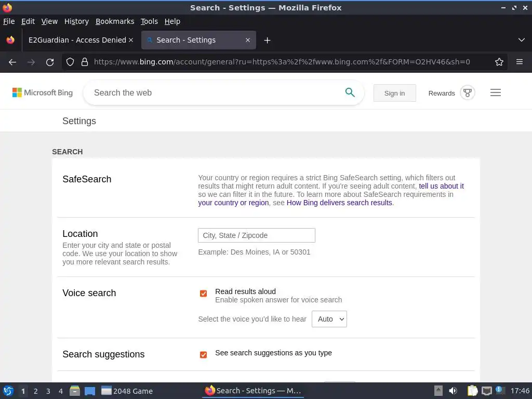
Task: Click the Firefox Search - Settings taskbar entry
Action: click(253, 391)
